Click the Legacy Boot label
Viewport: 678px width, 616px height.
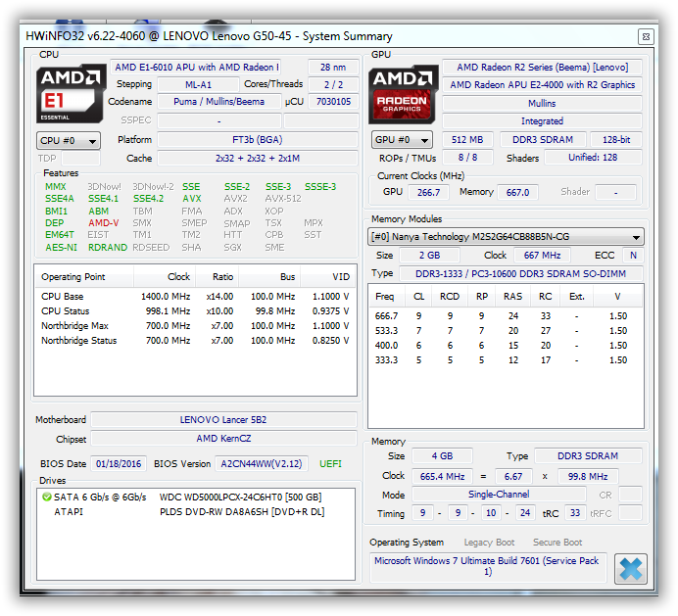coord(489,543)
